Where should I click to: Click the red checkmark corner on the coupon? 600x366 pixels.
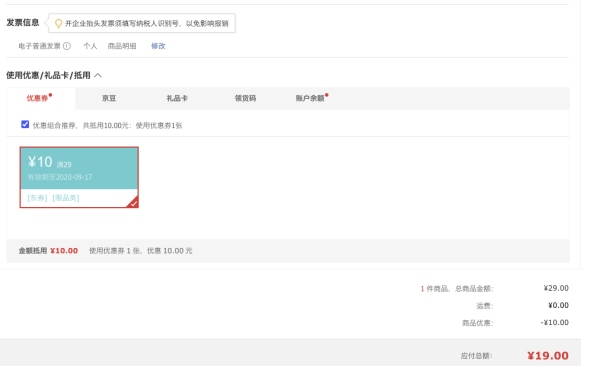tap(133, 202)
